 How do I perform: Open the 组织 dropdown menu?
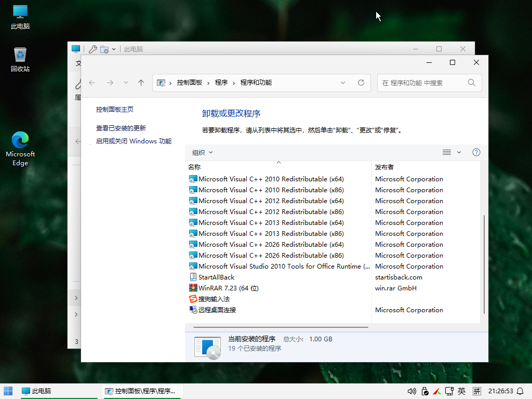coord(203,153)
